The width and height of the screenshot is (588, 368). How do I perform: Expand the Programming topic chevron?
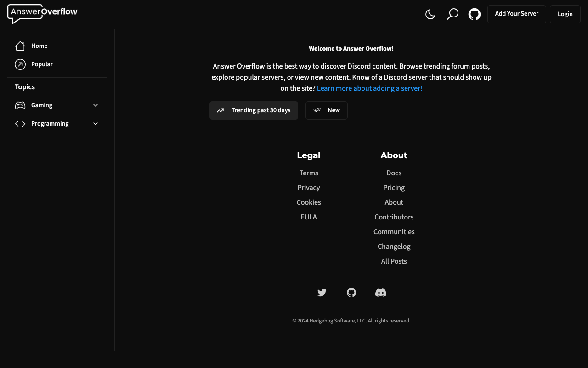(x=96, y=124)
